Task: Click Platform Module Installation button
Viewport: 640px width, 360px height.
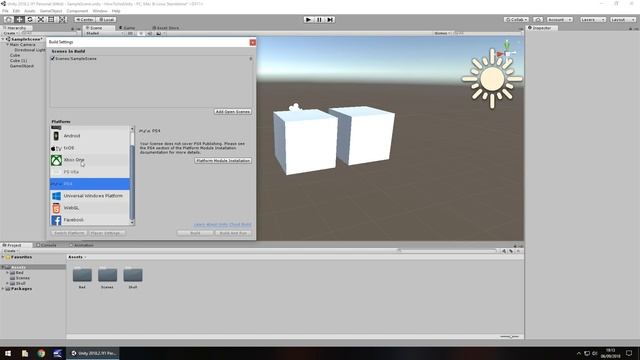Action: point(223,160)
